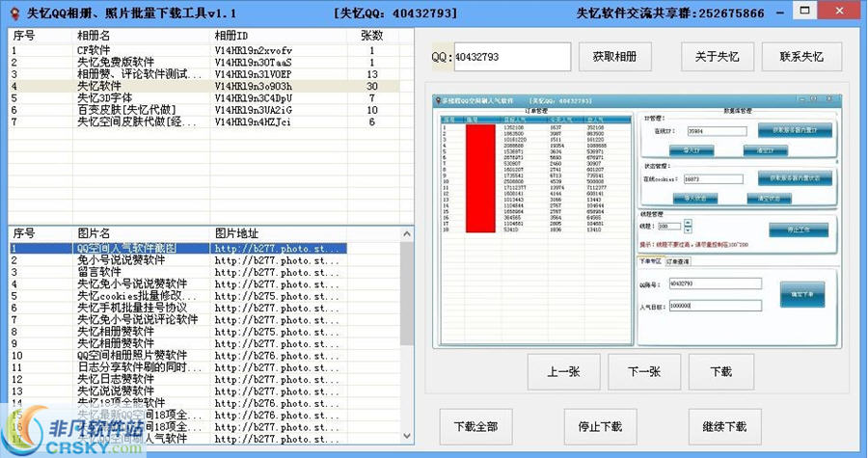Click the 相册ID column header
This screenshot has width=868, height=458.
point(279,36)
